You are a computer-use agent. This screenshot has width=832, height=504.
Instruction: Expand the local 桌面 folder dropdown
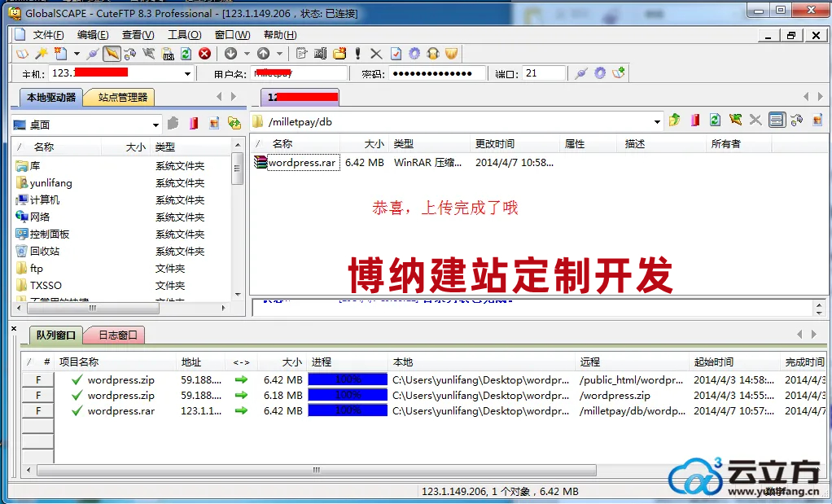pyautogui.click(x=155, y=125)
